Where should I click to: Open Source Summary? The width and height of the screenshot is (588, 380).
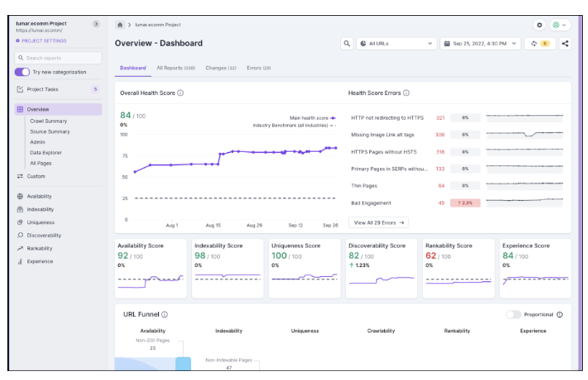coord(50,132)
